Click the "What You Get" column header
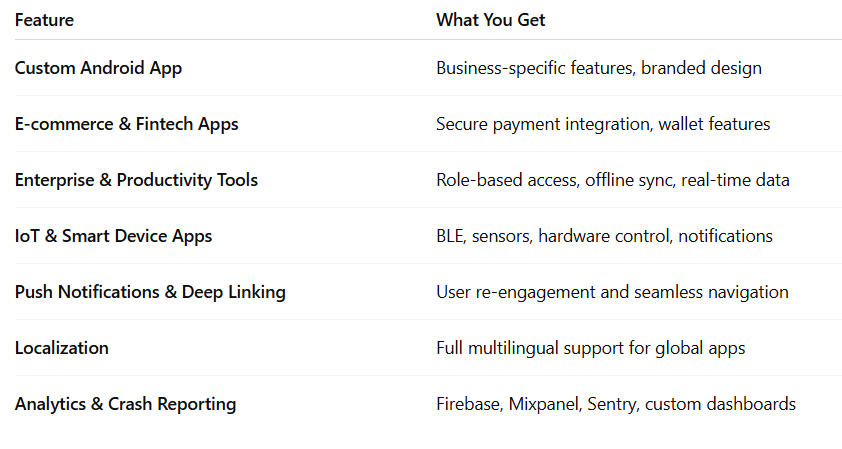Viewport: 842px width, 449px height. click(x=490, y=20)
